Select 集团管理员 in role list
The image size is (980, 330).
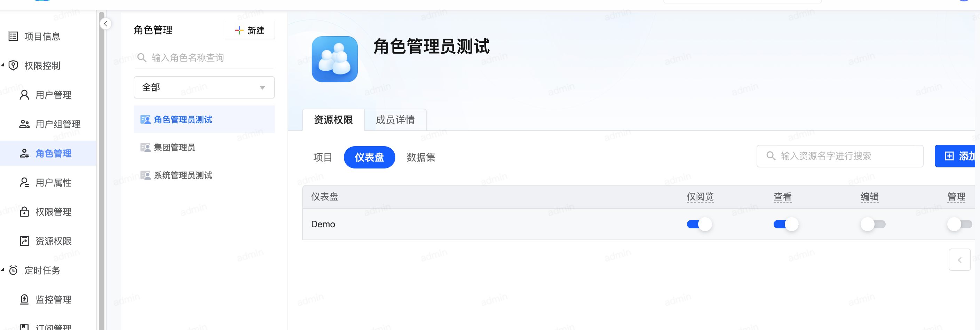click(174, 147)
